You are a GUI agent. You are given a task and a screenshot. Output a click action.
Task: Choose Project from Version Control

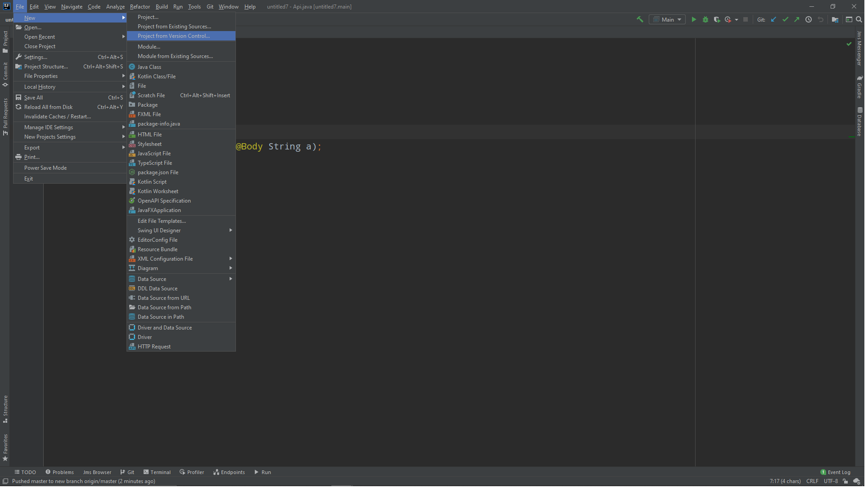click(174, 36)
